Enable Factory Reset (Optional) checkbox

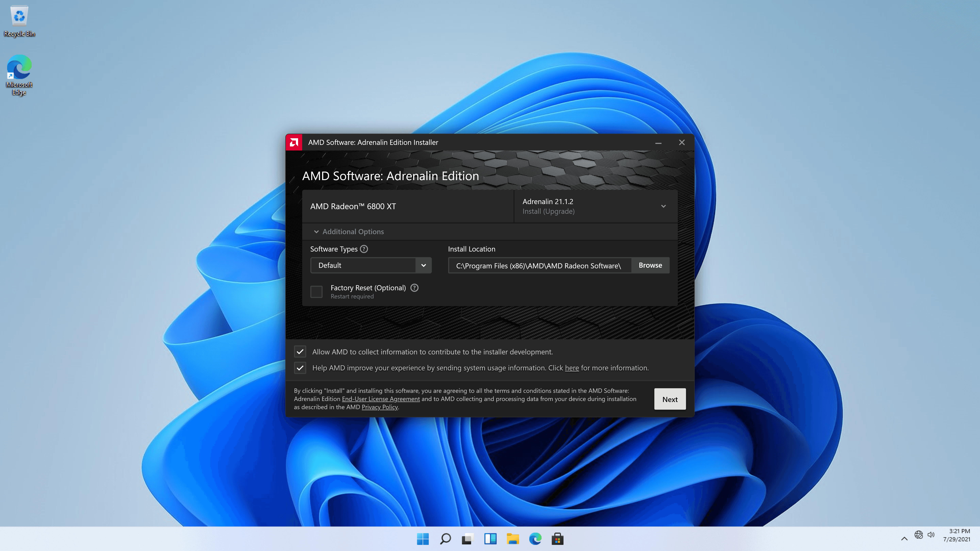(x=316, y=292)
